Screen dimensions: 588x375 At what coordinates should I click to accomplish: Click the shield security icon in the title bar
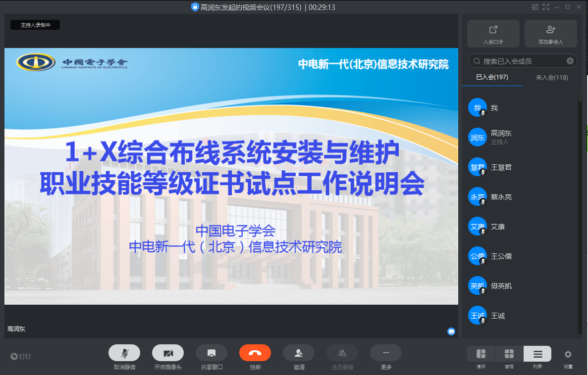tap(195, 7)
